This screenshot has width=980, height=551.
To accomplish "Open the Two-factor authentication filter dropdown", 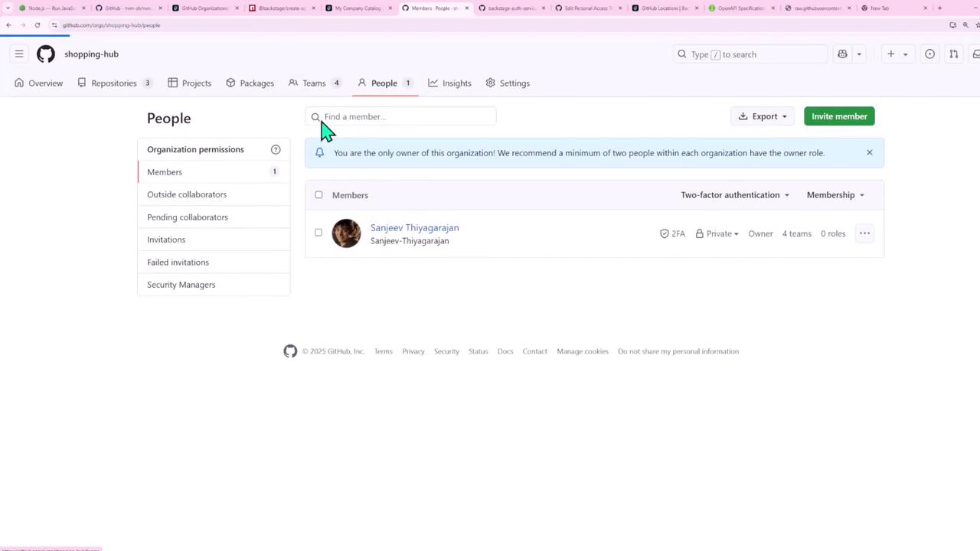I will click(735, 194).
